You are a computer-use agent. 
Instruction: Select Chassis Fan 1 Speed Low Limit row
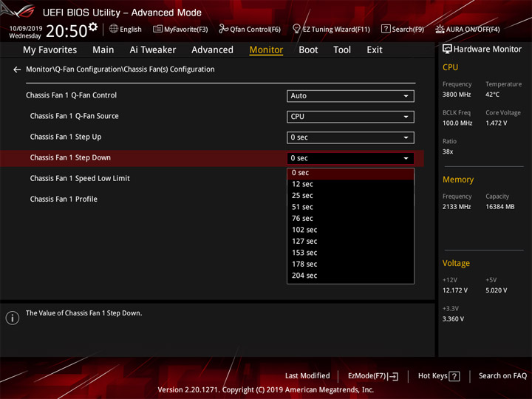click(80, 179)
